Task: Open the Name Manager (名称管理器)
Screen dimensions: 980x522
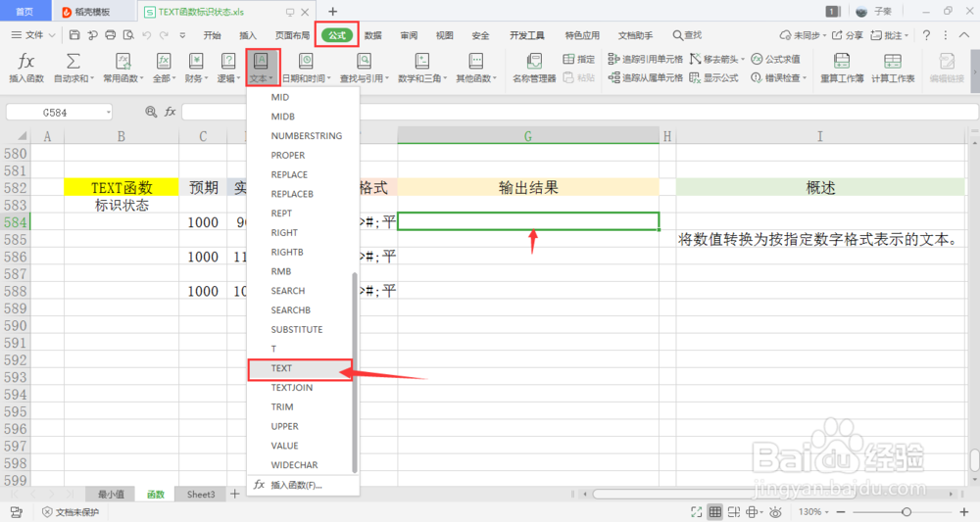Action: [x=534, y=68]
